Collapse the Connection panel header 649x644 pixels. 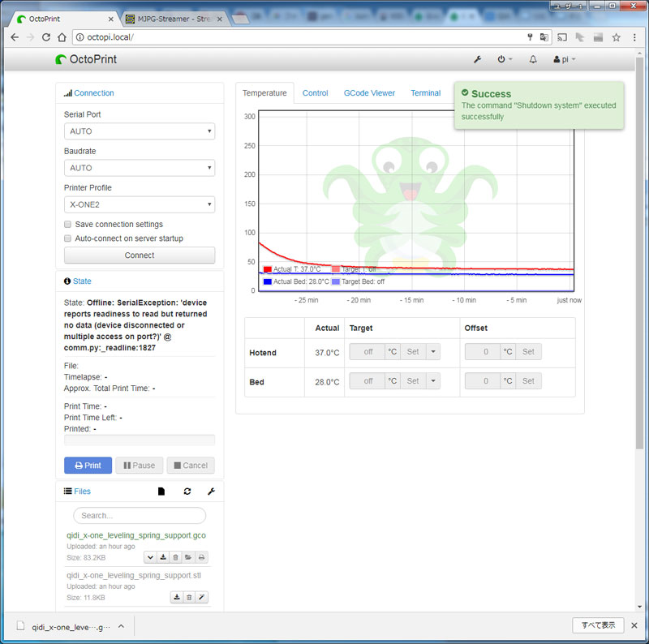point(93,93)
